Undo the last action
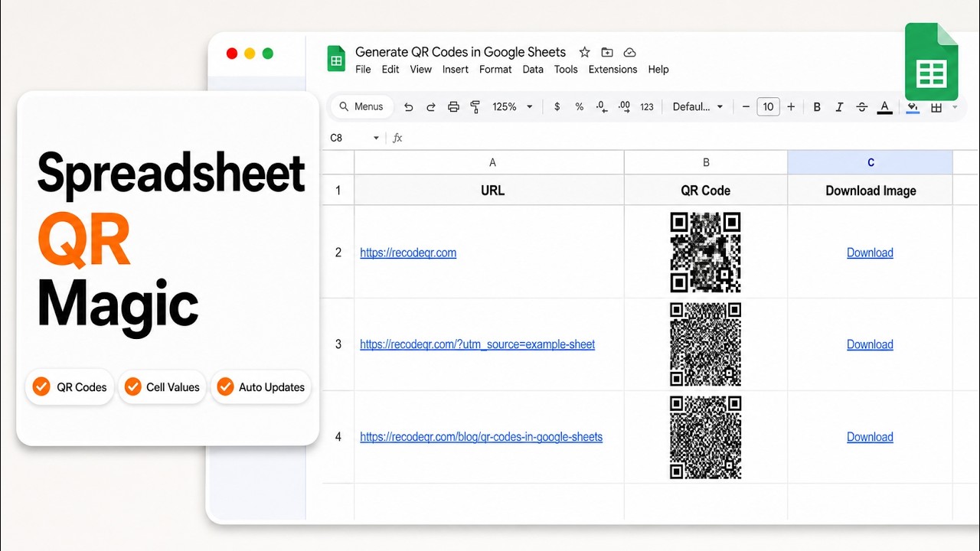Viewport: 980px width, 551px height. coord(409,107)
